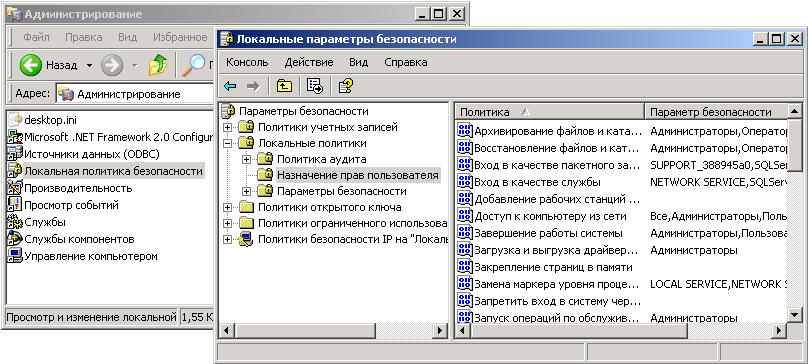
Task: Select the Управление компьютером shortcut
Action: click(83, 256)
